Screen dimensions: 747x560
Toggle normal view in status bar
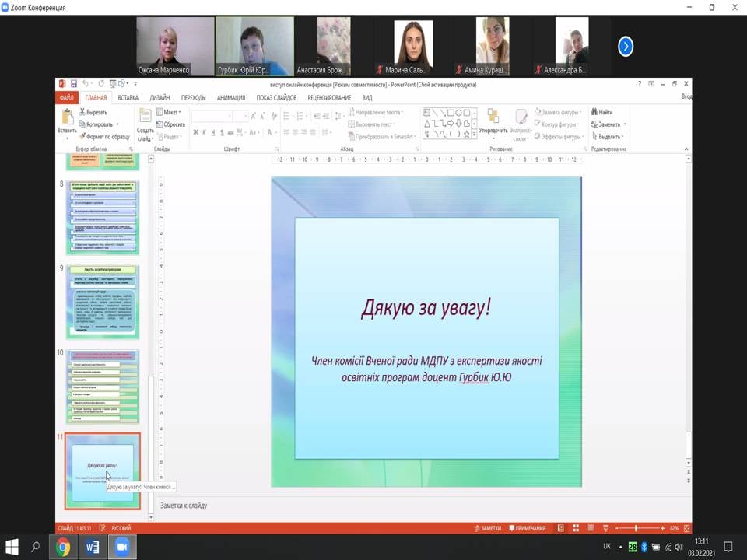click(x=561, y=528)
